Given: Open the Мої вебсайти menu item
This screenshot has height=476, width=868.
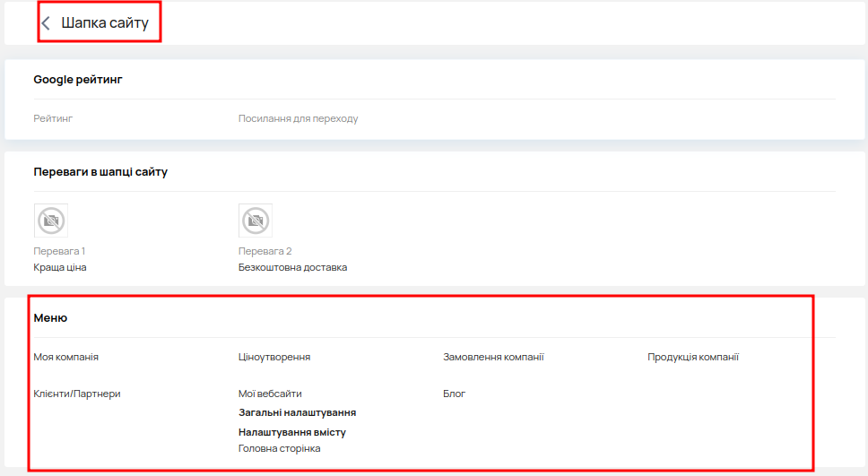Looking at the screenshot, I should point(270,394).
